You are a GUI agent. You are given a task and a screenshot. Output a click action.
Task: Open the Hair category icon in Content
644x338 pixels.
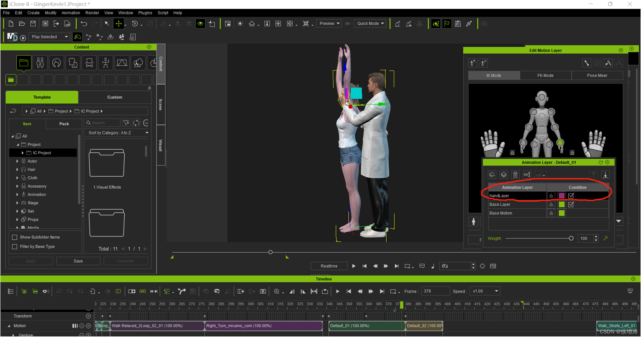click(56, 63)
